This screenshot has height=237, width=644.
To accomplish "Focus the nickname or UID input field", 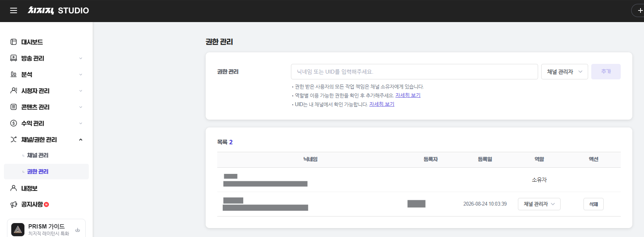I will click(414, 72).
